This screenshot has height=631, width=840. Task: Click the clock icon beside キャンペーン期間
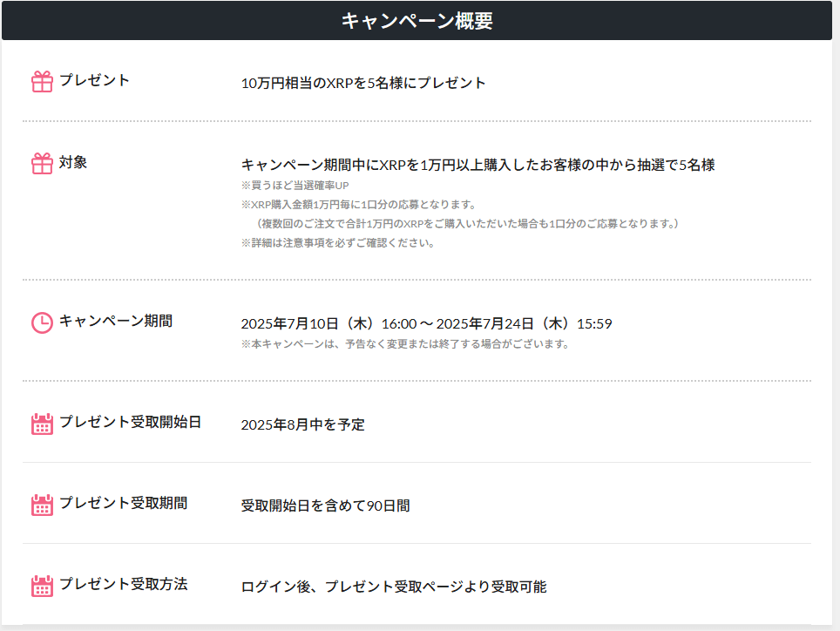[x=42, y=322]
